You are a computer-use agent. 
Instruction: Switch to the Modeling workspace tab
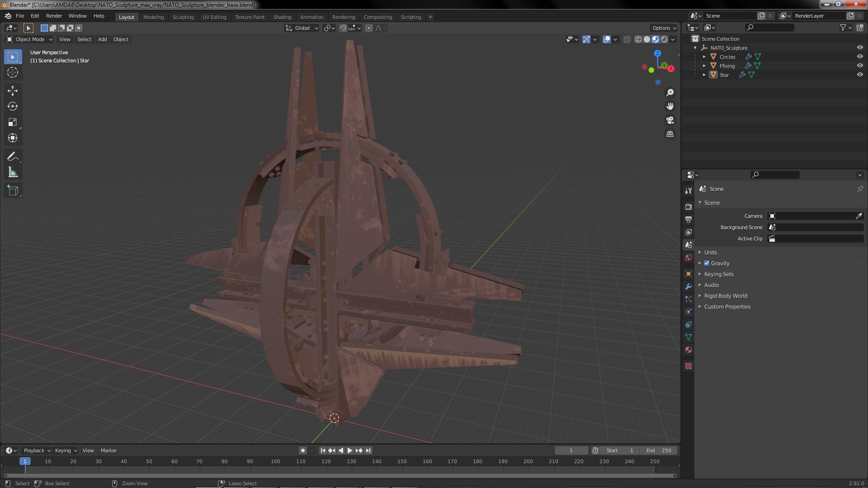coord(153,17)
